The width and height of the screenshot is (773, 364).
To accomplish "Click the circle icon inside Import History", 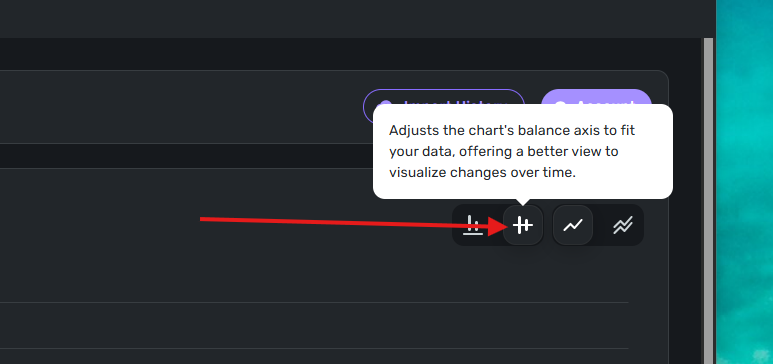I will (x=386, y=103).
